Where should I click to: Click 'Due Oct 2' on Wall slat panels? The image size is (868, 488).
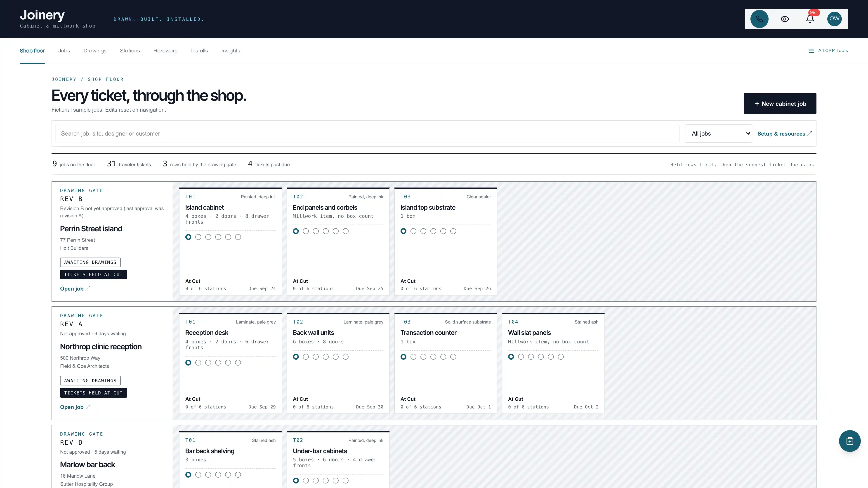(x=586, y=407)
